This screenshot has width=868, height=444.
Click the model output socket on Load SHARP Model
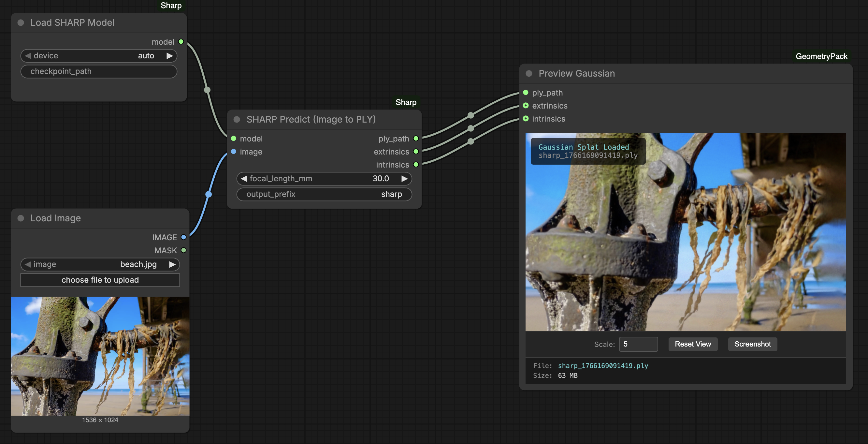pos(181,42)
